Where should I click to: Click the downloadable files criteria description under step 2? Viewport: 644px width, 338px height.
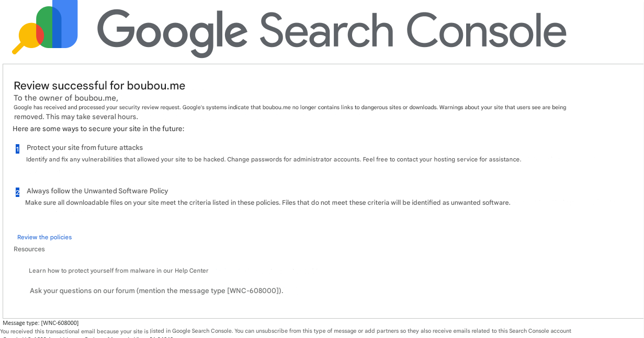(x=268, y=203)
